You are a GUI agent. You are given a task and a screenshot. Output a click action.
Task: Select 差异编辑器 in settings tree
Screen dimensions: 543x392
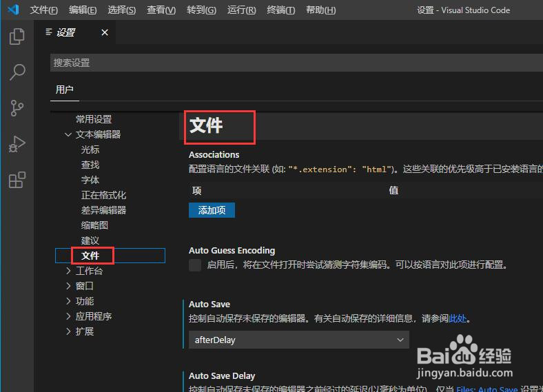click(x=103, y=210)
